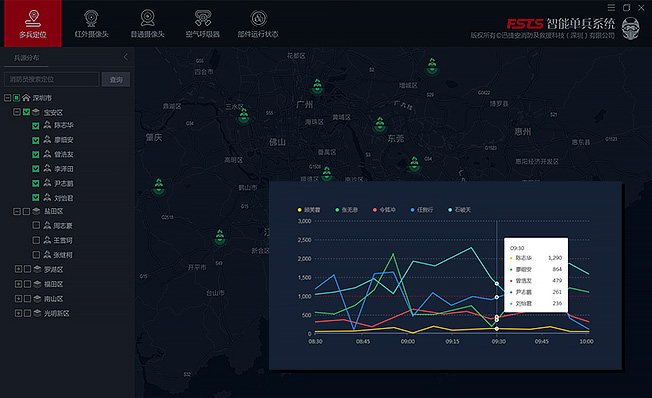Check the 张健柯 checkbox
Viewport: 652px width, 398px height.
(36, 255)
